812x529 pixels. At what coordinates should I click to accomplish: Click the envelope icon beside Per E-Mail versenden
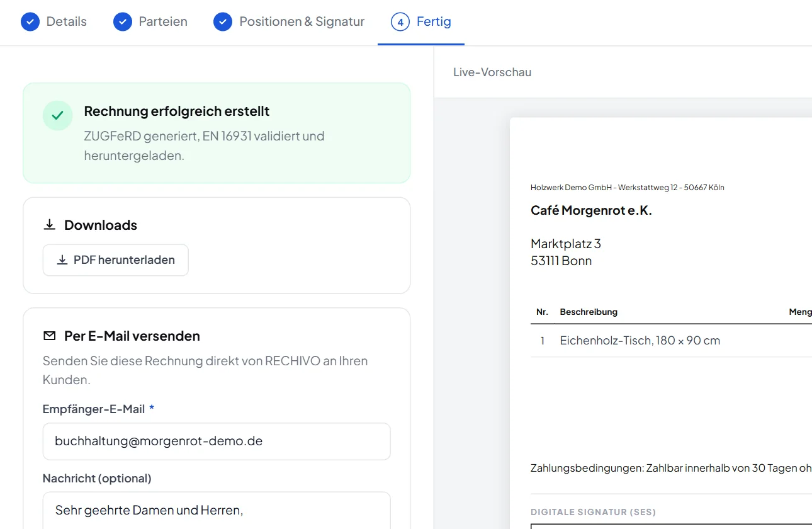pos(50,336)
